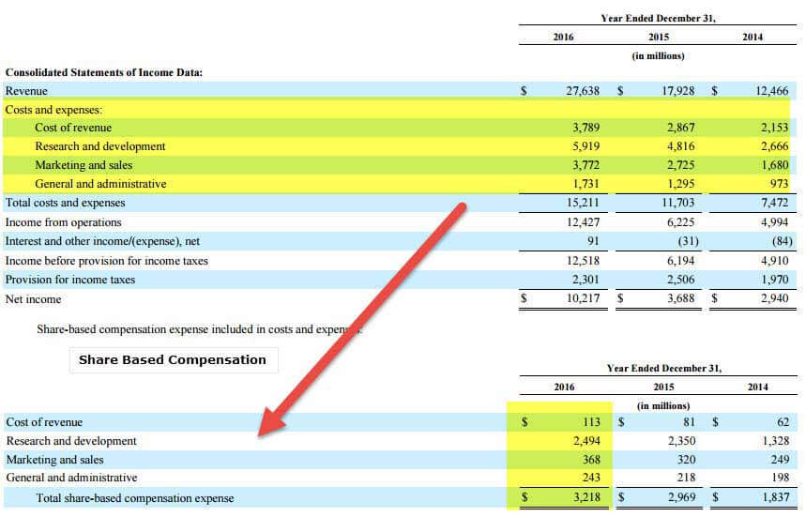Click total costs 2016 value 15,211

click(x=583, y=203)
